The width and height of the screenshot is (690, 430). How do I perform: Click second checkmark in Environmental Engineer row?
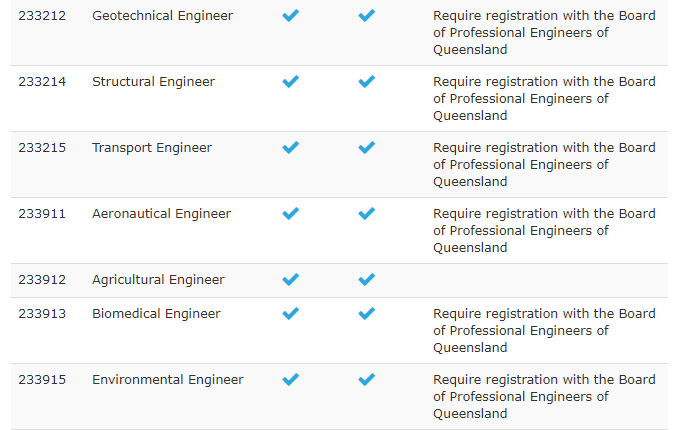(x=367, y=380)
